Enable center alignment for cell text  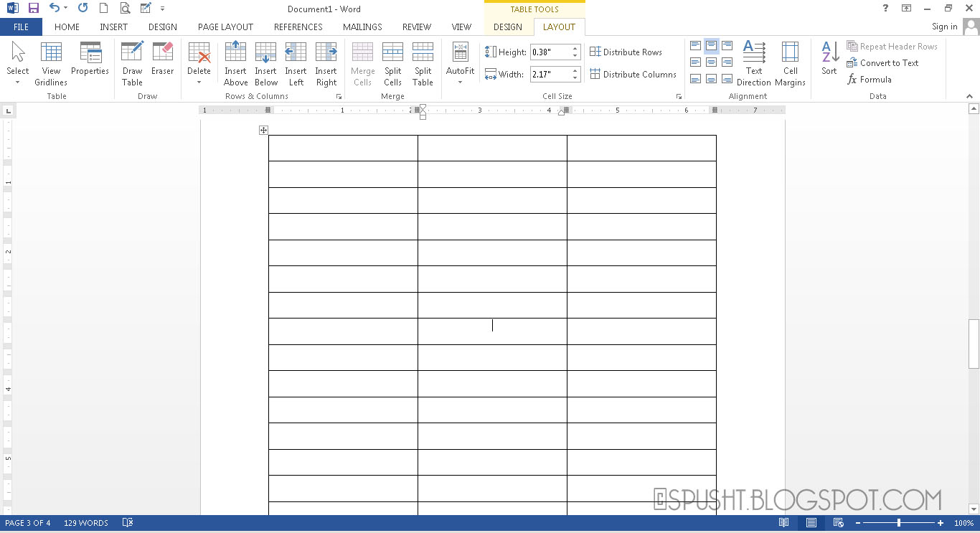710,62
